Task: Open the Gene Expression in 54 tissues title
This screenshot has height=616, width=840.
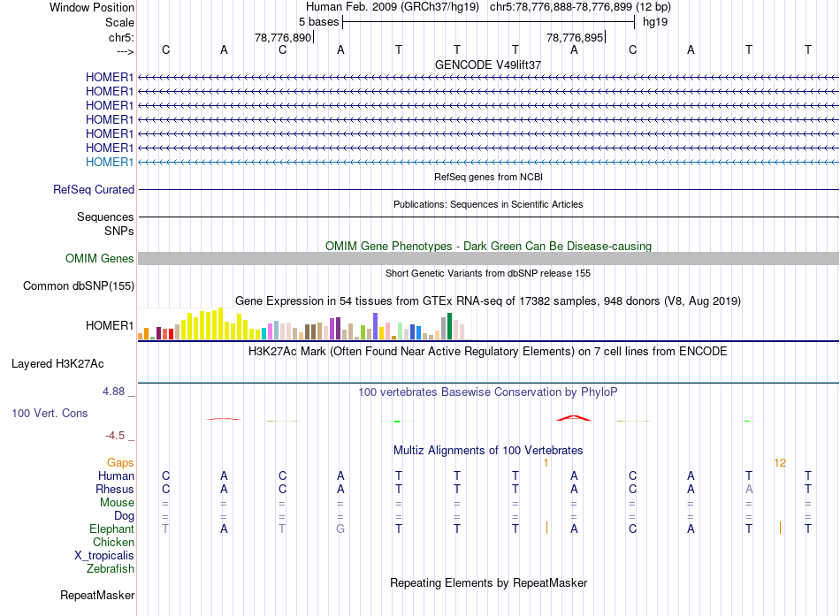Action: (x=488, y=301)
